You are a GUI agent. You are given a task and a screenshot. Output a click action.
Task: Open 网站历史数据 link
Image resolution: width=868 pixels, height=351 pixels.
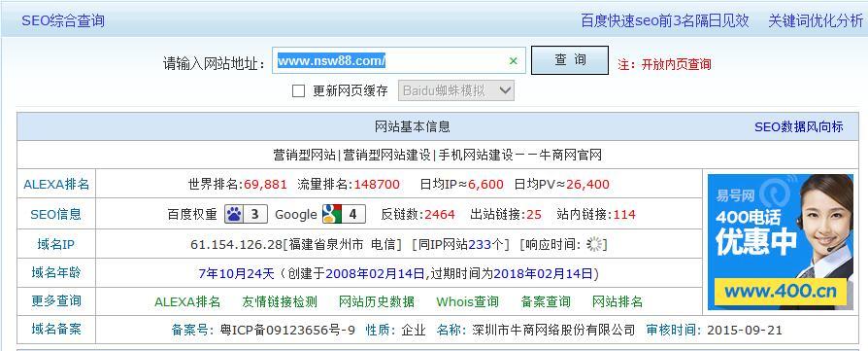pyautogui.click(x=377, y=301)
